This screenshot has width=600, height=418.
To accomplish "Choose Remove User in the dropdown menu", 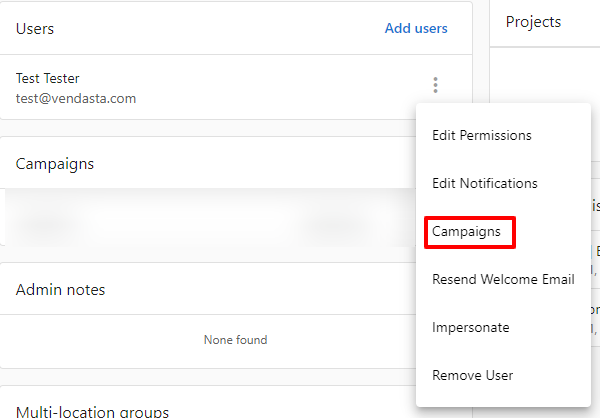I will pyautogui.click(x=472, y=376).
